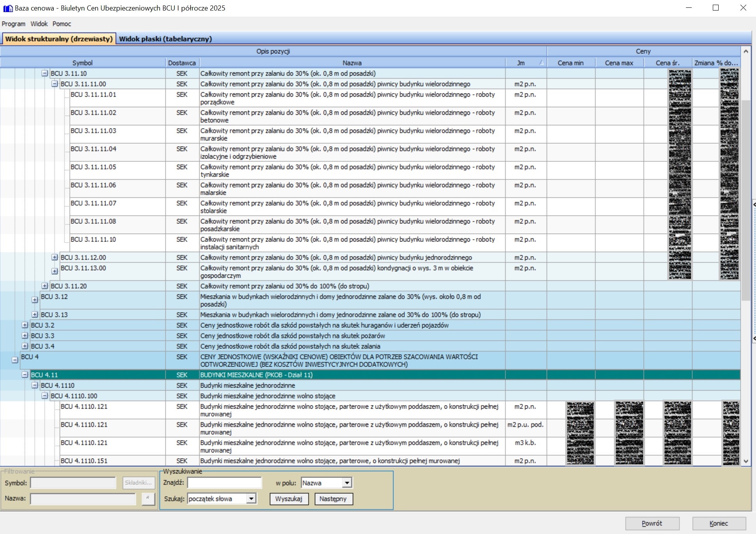Open the Szukaj 'początek słowa' dropdown

(x=251, y=499)
